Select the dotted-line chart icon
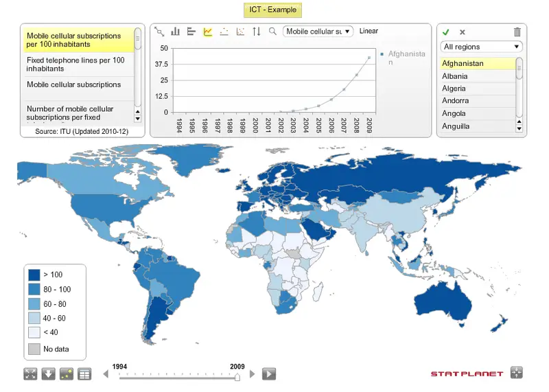Screen dimensions: 549x392 coord(224,32)
